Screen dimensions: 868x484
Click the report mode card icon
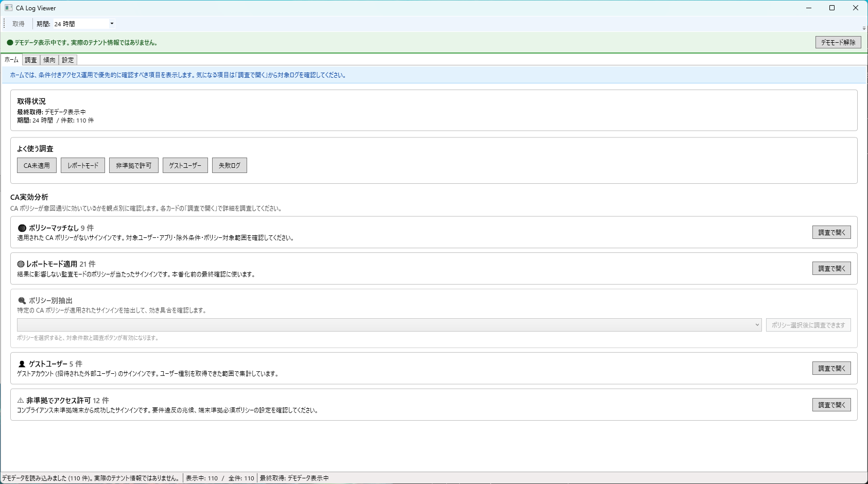(x=21, y=264)
